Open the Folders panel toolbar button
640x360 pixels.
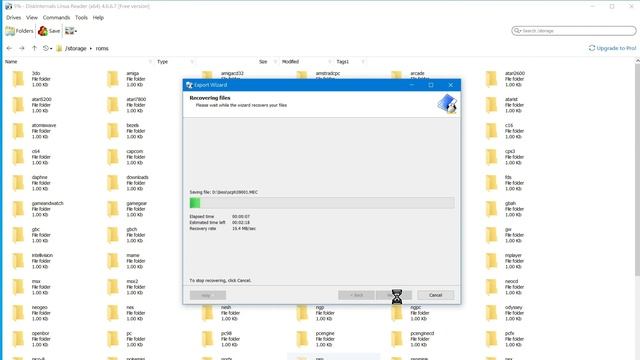coord(20,31)
